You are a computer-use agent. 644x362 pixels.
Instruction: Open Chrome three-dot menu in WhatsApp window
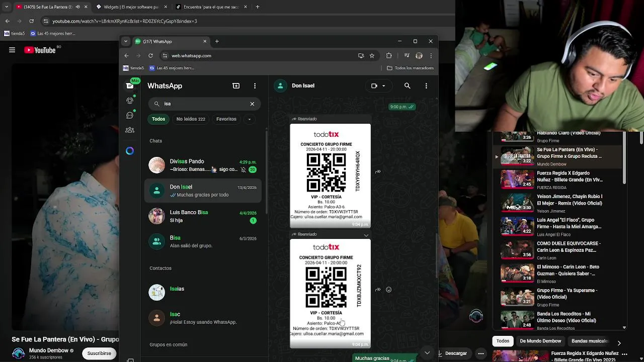[x=431, y=56]
